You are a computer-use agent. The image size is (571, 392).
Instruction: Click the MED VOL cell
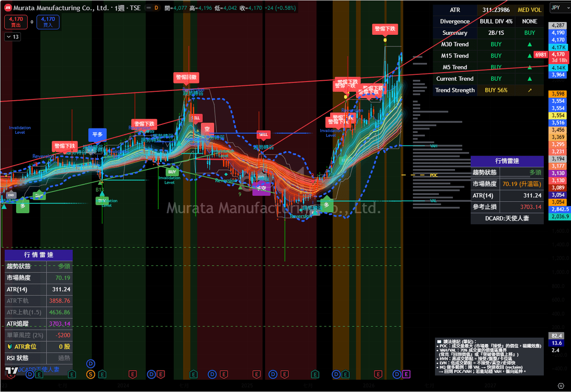click(x=530, y=10)
